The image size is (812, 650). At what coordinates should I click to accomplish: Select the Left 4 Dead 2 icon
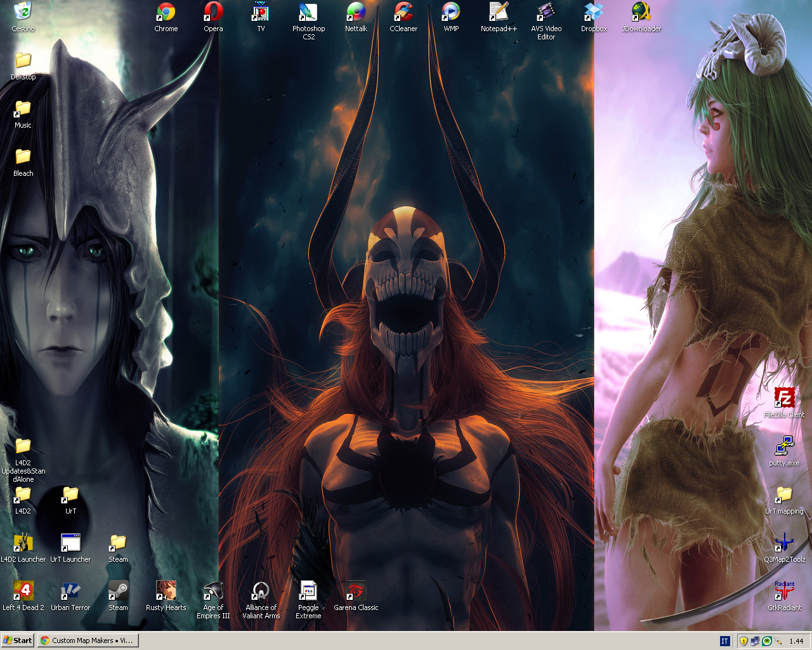23,592
